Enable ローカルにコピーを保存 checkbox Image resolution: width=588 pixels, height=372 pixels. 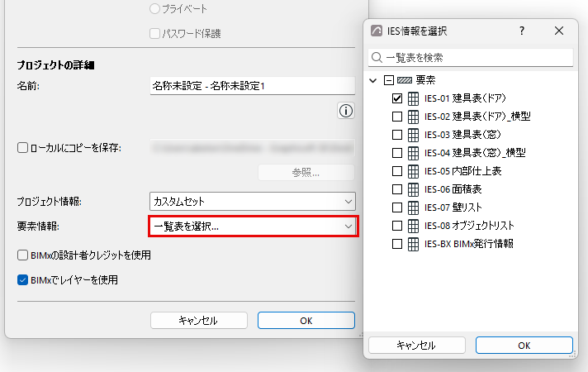(22, 147)
